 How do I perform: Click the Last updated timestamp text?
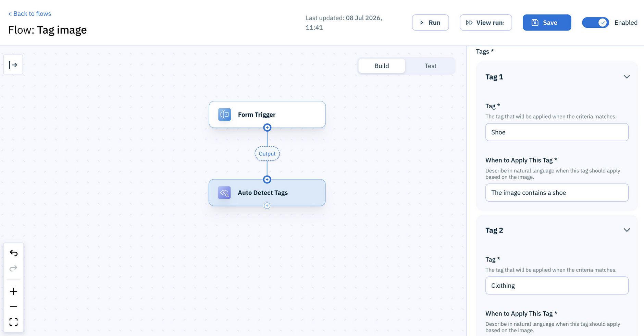(344, 23)
